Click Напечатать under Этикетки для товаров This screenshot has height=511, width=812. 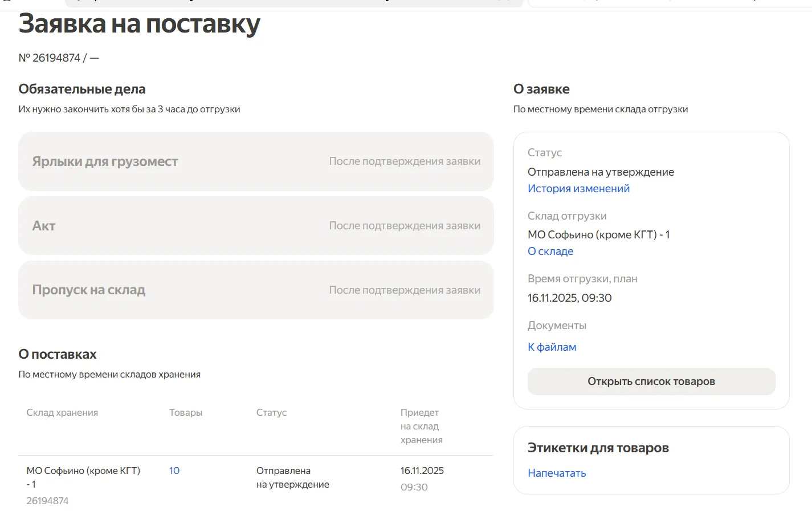pyautogui.click(x=557, y=473)
